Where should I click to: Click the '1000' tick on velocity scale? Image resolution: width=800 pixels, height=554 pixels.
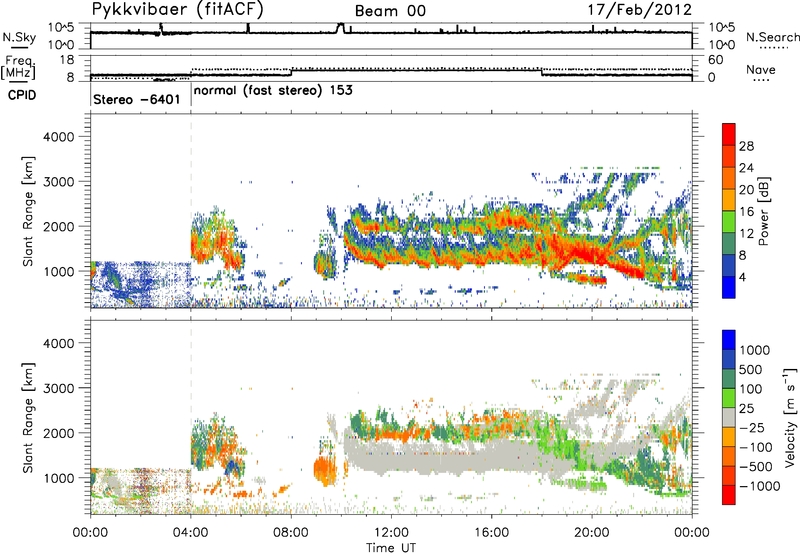point(755,350)
